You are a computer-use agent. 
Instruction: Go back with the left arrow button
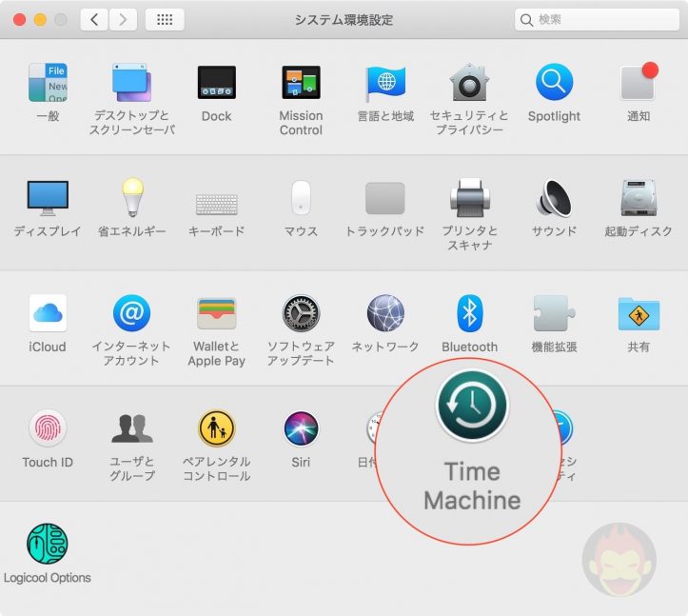(x=94, y=19)
